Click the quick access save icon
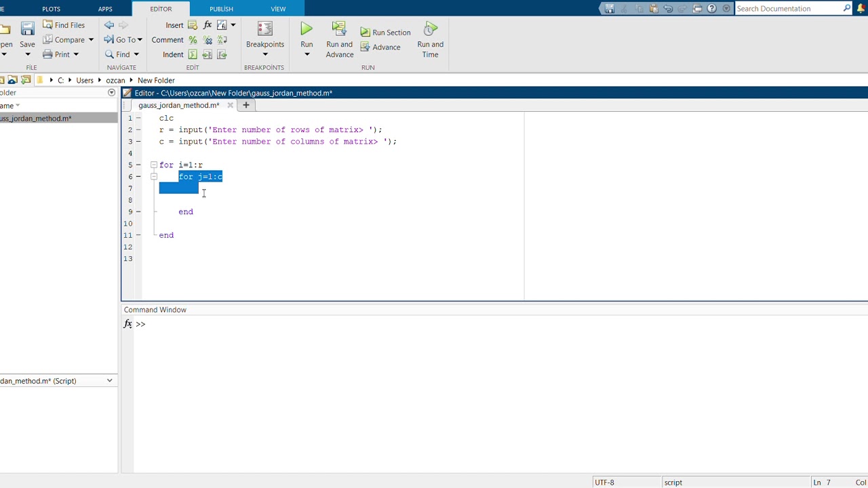 pyautogui.click(x=609, y=9)
